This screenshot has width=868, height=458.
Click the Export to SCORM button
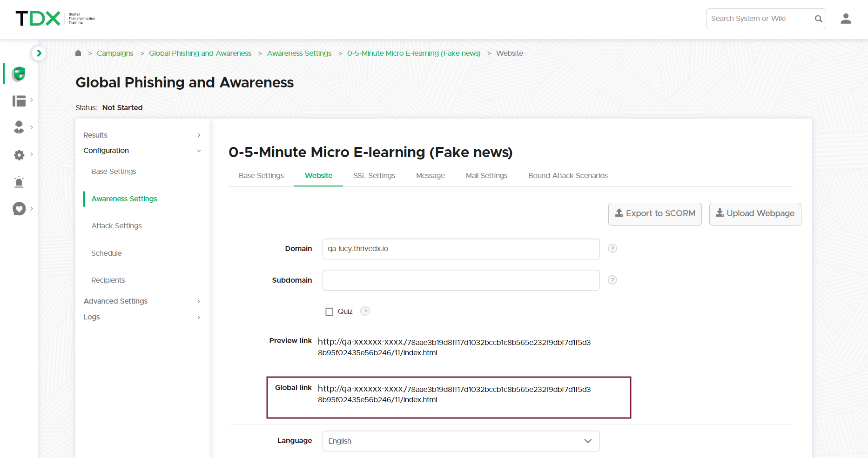click(x=654, y=214)
